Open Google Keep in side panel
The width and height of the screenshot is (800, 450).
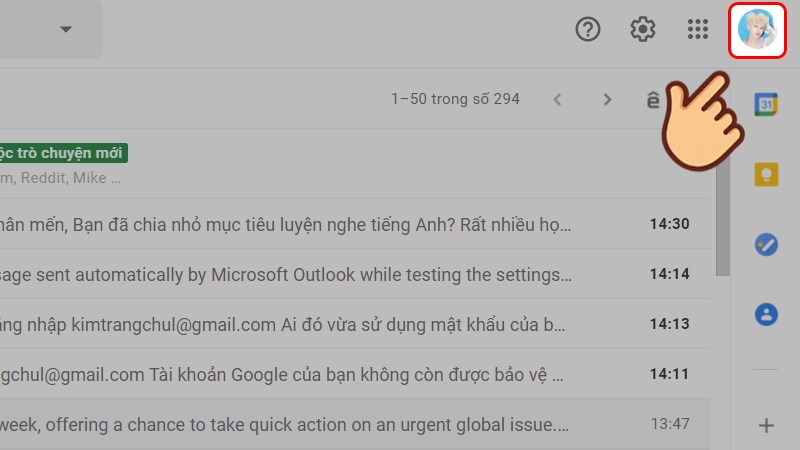(766, 175)
